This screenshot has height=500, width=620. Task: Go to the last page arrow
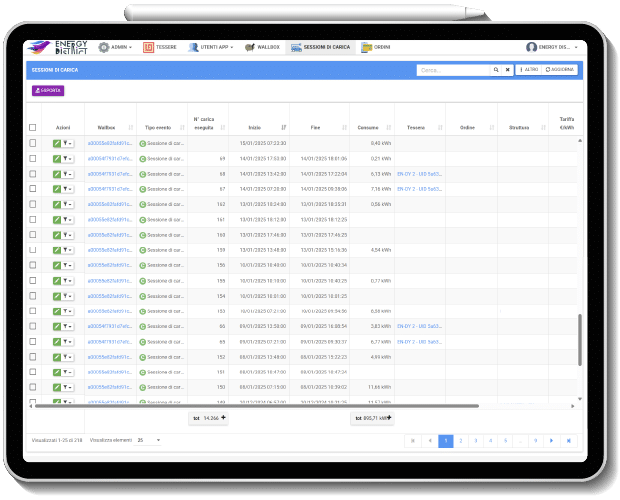point(568,440)
